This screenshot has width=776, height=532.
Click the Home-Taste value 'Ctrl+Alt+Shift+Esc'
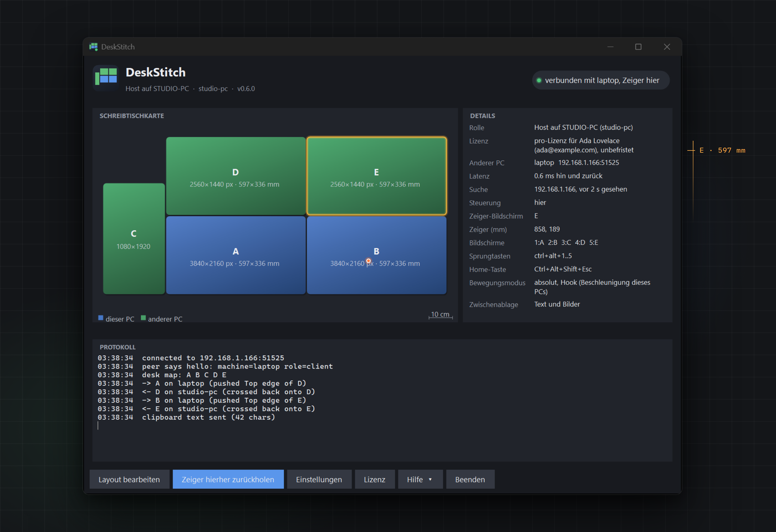tap(563, 269)
